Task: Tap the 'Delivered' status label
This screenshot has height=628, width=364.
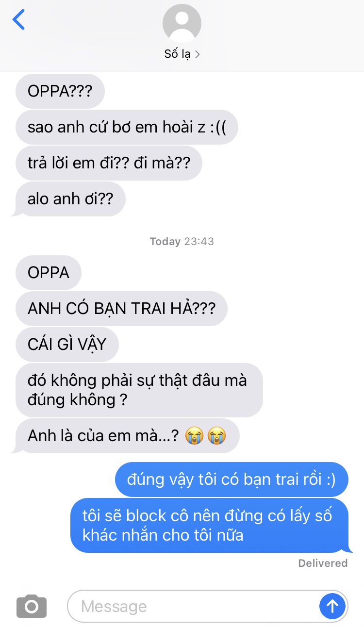Action: 323,563
